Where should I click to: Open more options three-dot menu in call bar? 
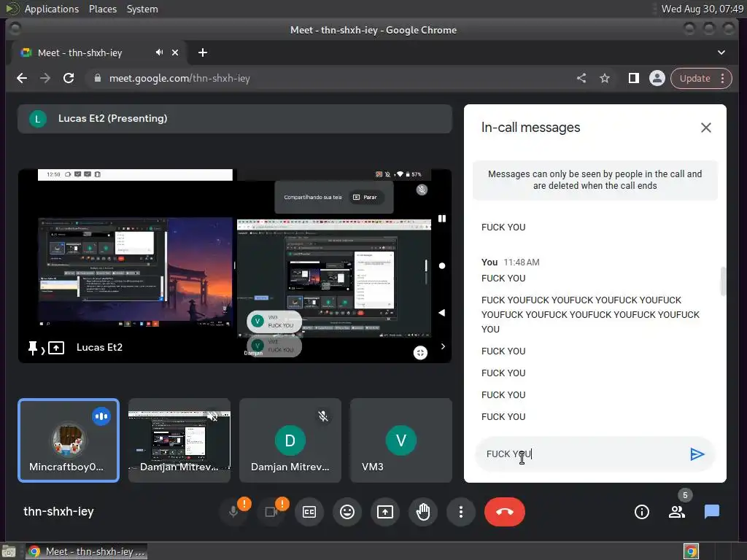tap(461, 512)
